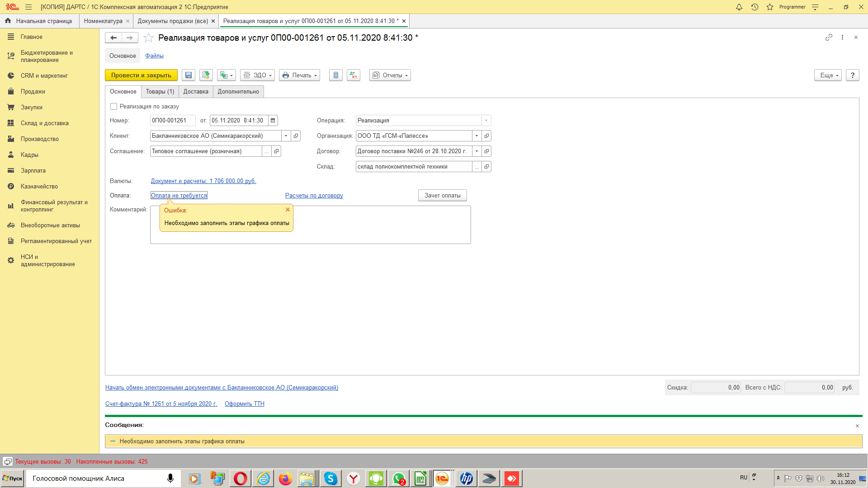Click the help question mark button
868x488 pixels.
point(853,75)
